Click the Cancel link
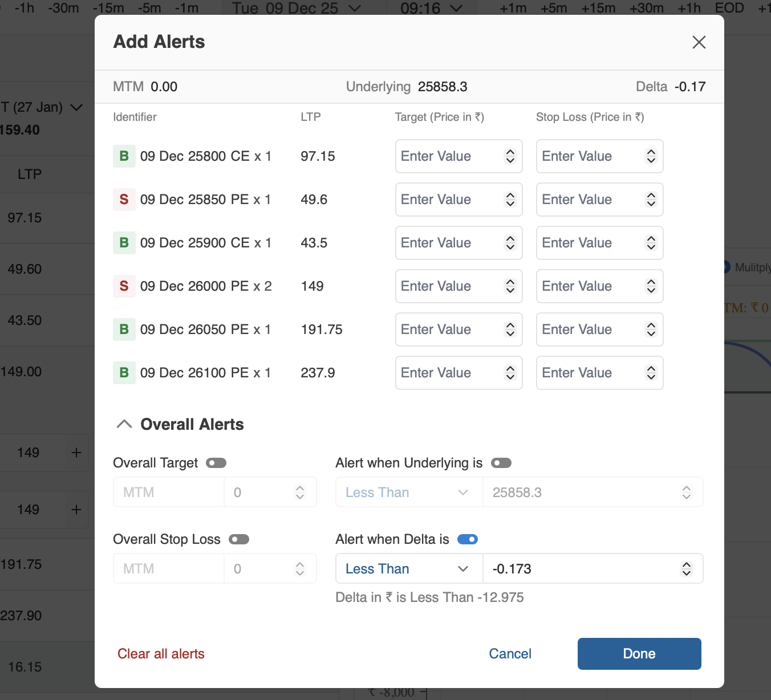The height and width of the screenshot is (700, 771). pos(510,654)
